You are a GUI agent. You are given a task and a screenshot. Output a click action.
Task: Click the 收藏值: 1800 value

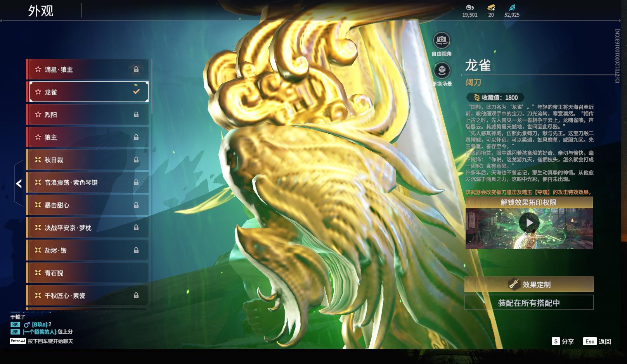click(500, 98)
